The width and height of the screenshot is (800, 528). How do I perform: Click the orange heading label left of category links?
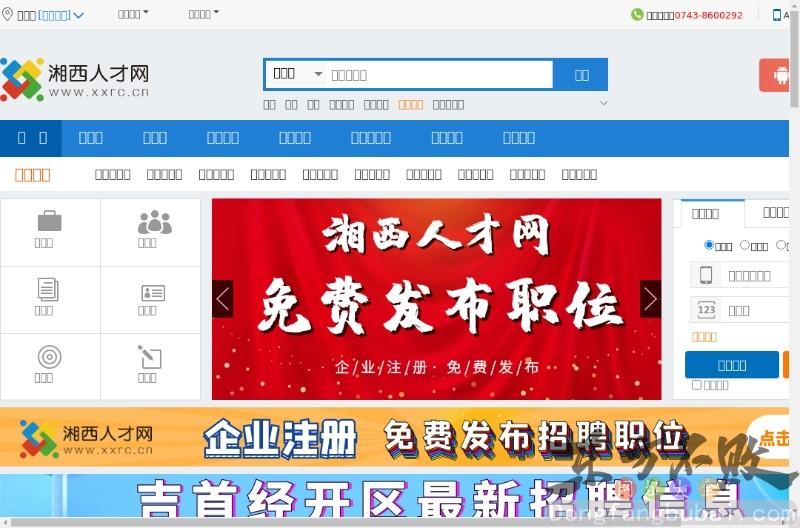click(x=32, y=175)
